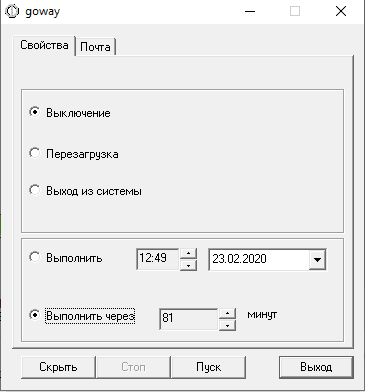
Task: Select the Выполнить scheduled time radio
Action: point(34,257)
